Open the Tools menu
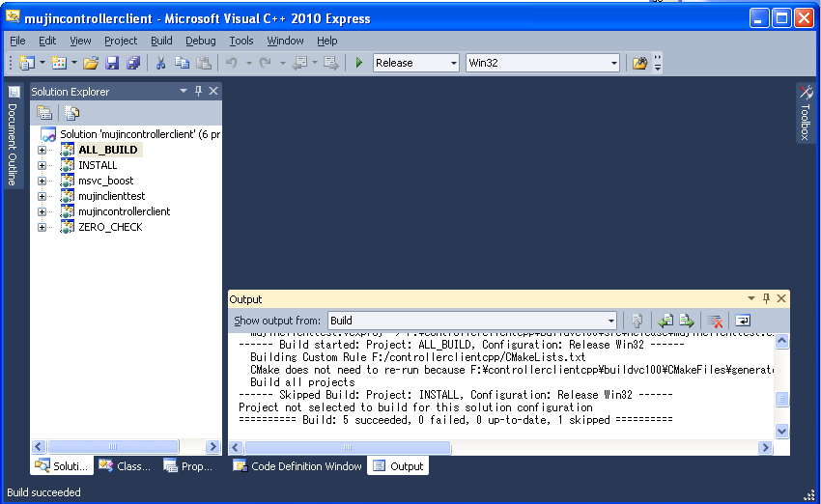Viewport: 821px width, 504px height. pos(241,41)
